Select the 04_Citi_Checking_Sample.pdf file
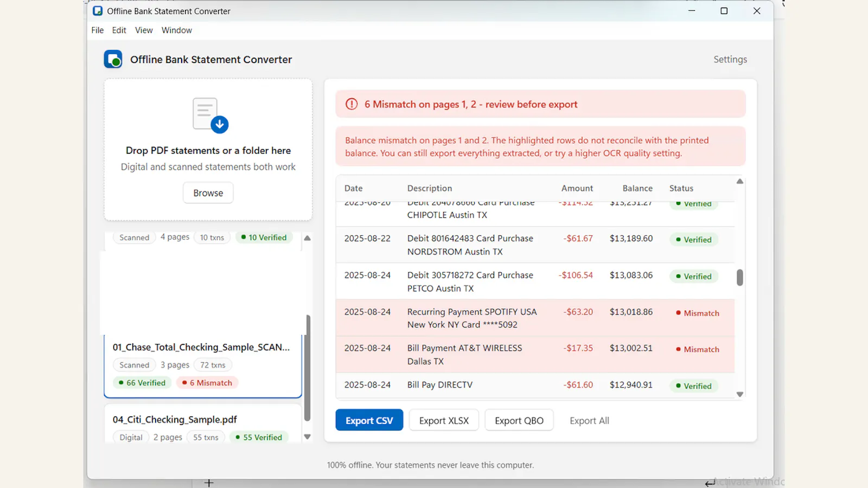Image resolution: width=868 pixels, height=488 pixels. 203,424
